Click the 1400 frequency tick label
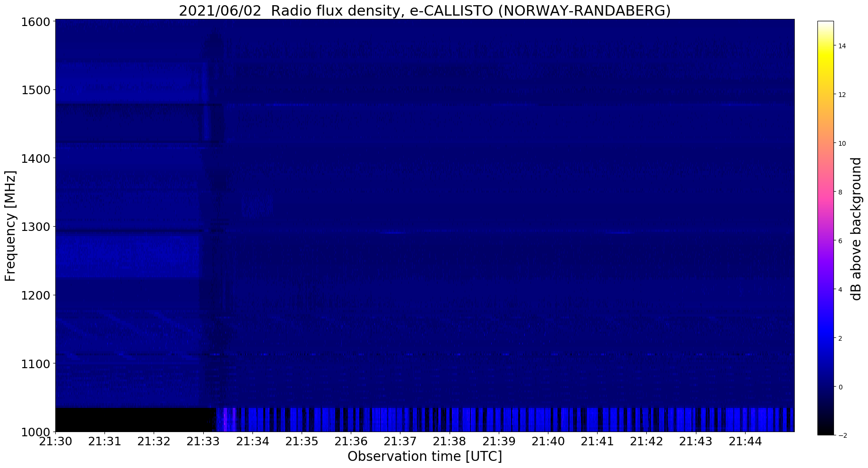This screenshot has height=468, width=868. [36, 159]
